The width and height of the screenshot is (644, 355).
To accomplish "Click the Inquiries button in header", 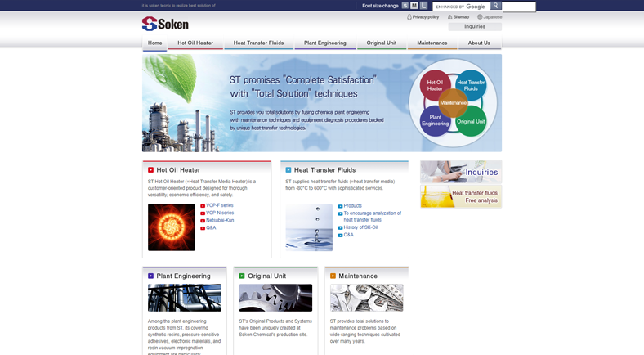I will click(475, 27).
